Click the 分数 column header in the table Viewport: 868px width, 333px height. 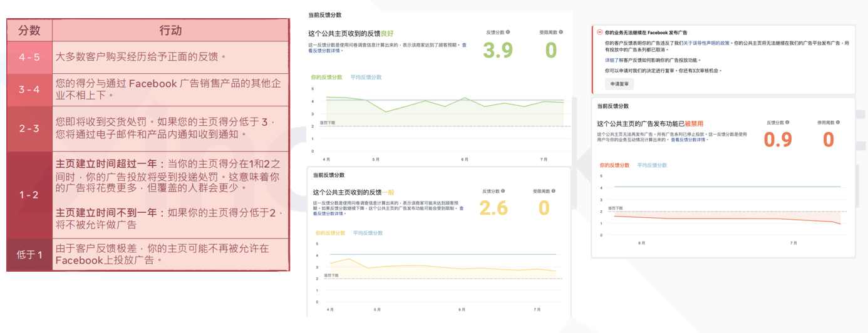29,30
